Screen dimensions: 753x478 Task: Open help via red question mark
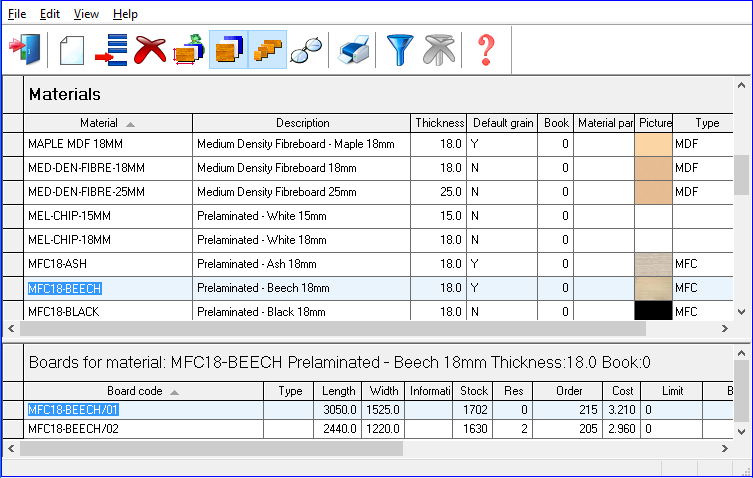point(486,49)
